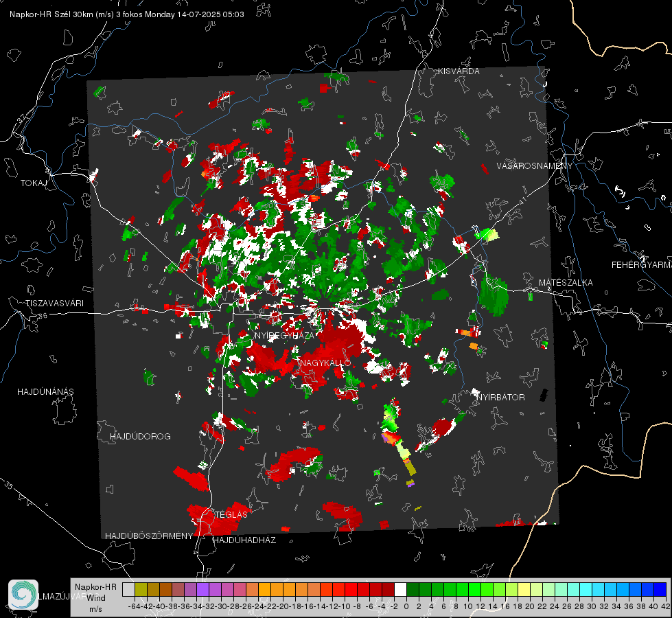Screen dimensions: 672x618
Task: Click the dark blue last swatch in the legend
Action: tap(660, 589)
